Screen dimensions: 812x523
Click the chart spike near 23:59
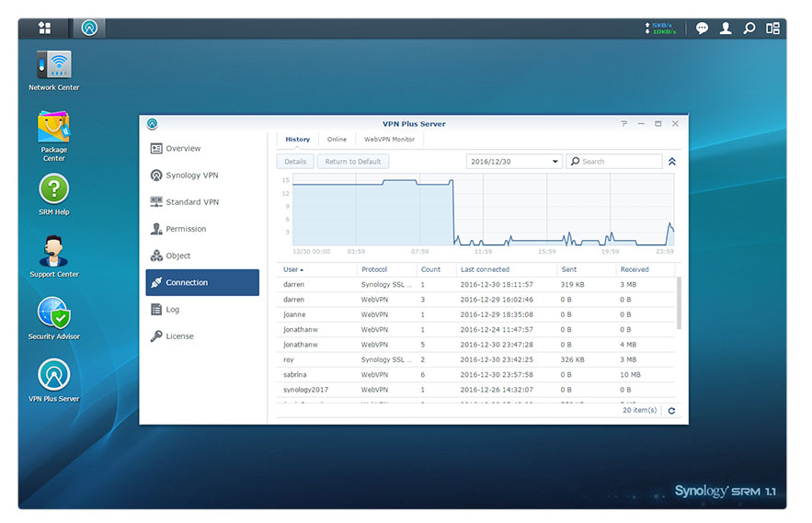[670, 233]
